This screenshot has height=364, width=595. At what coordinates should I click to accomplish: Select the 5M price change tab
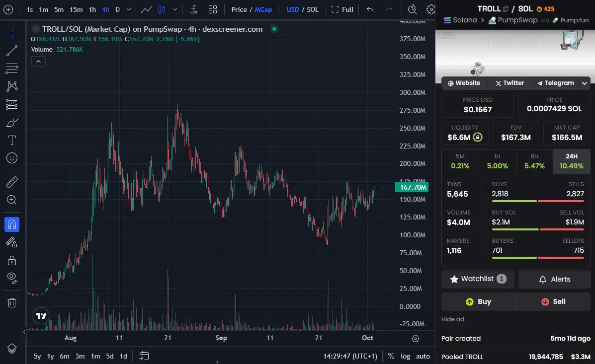click(460, 161)
